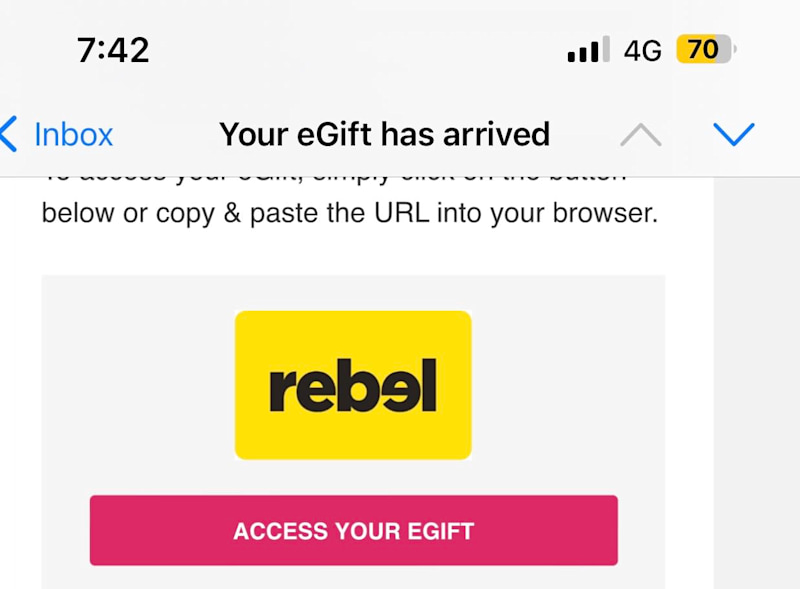Tap the rebel wordmark logo
This screenshot has height=589, width=800.
click(x=353, y=385)
